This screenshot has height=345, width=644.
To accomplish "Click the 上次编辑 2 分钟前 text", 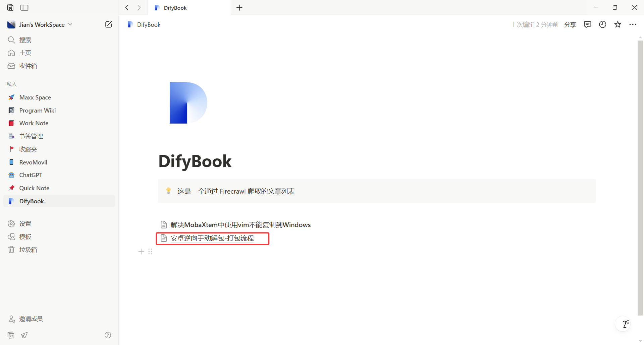I will [535, 24].
